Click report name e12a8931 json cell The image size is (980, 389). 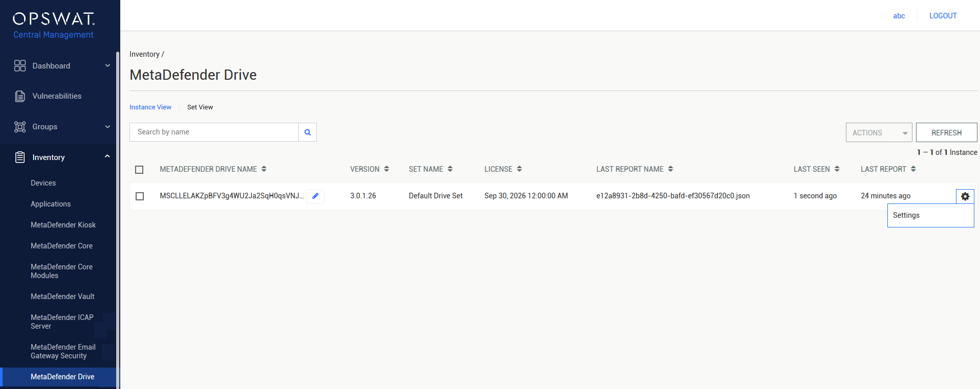pos(673,196)
